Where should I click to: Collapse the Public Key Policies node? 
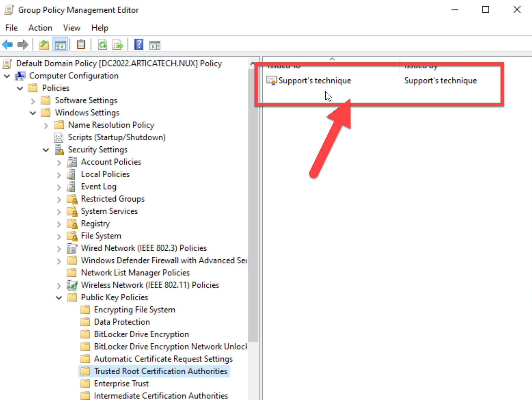tap(59, 297)
